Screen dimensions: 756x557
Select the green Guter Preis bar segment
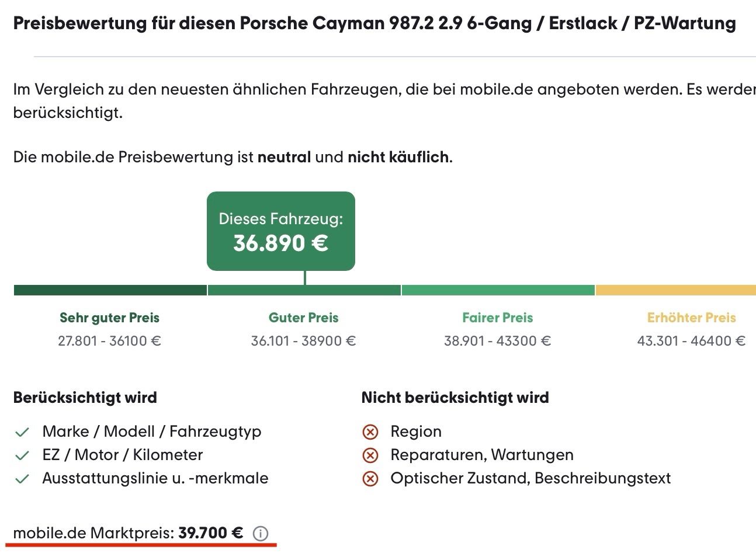tap(304, 290)
